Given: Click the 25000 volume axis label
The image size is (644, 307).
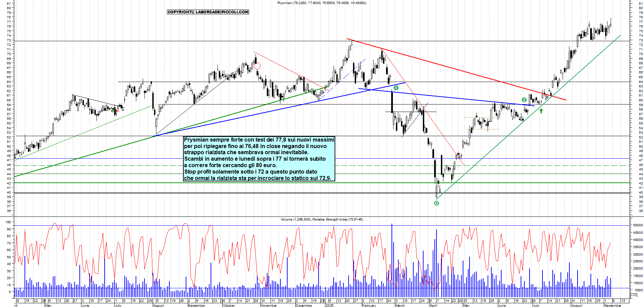Looking at the screenshot, I should [638, 261].
